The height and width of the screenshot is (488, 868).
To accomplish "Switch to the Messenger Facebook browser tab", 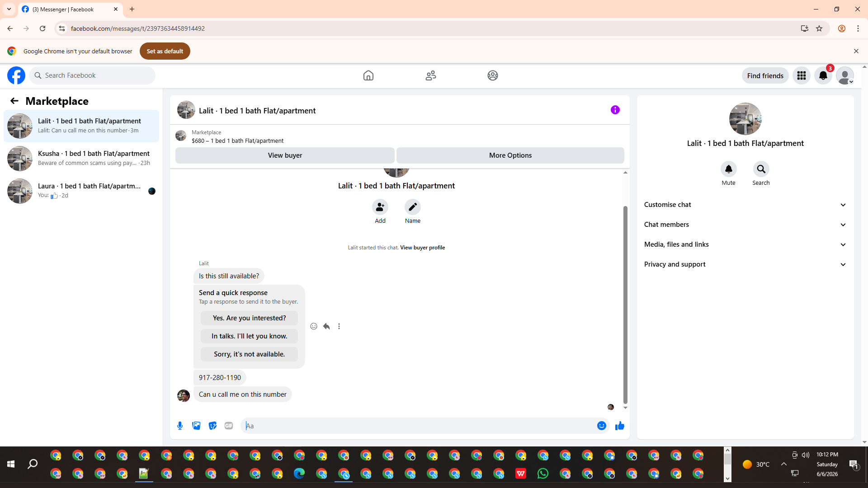I will [70, 9].
